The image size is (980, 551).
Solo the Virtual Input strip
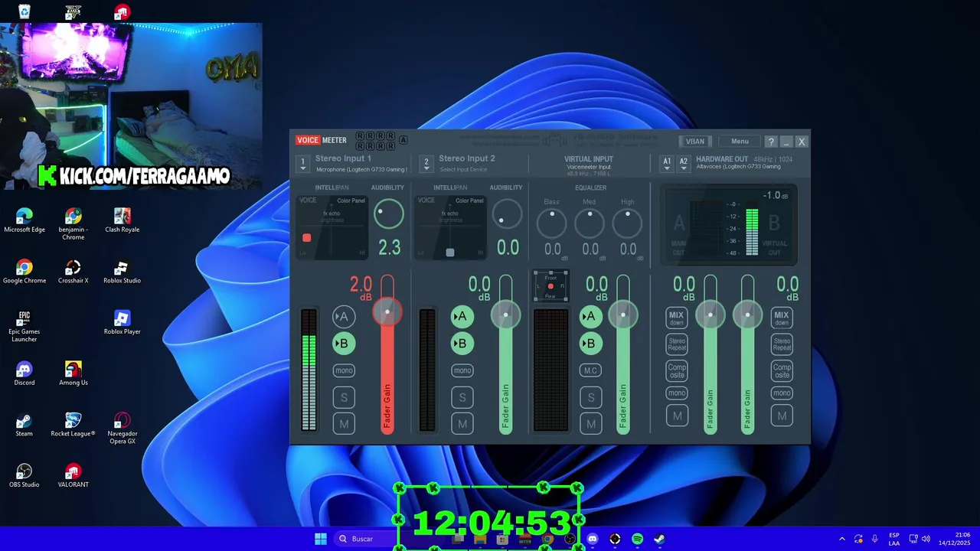click(x=590, y=397)
